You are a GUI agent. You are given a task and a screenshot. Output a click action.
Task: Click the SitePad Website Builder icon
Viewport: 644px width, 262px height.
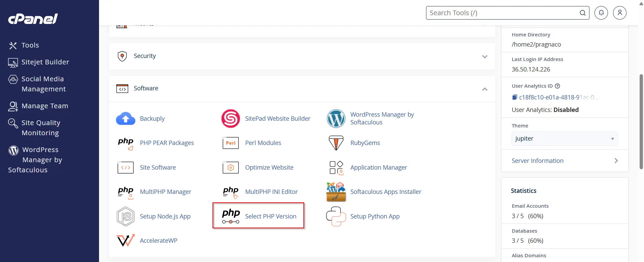pos(231,119)
